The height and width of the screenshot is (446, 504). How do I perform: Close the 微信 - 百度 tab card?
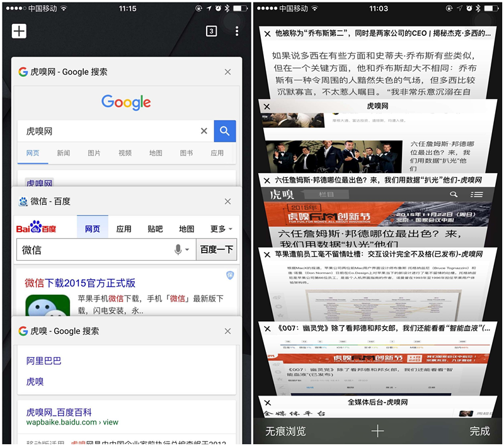[x=227, y=202]
